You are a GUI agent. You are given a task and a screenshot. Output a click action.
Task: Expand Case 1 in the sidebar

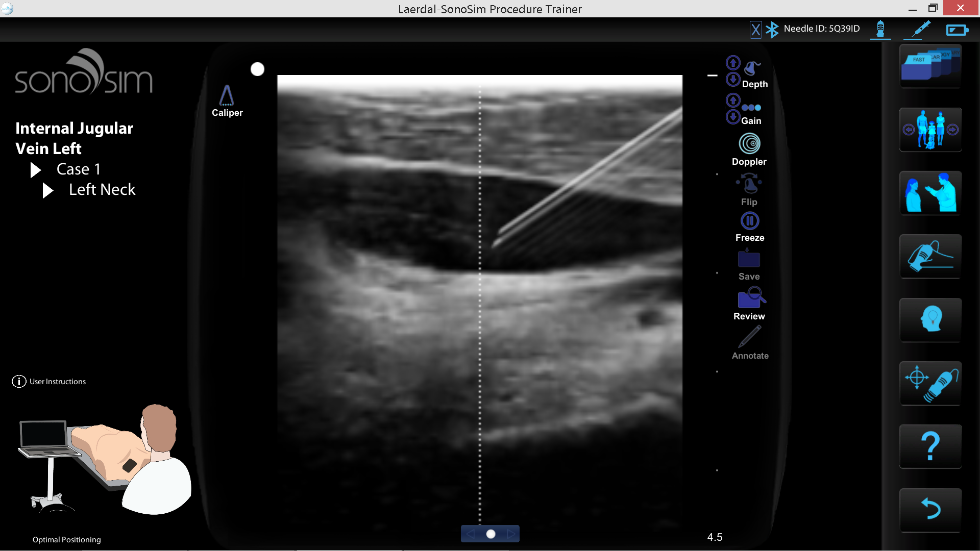[x=35, y=169]
